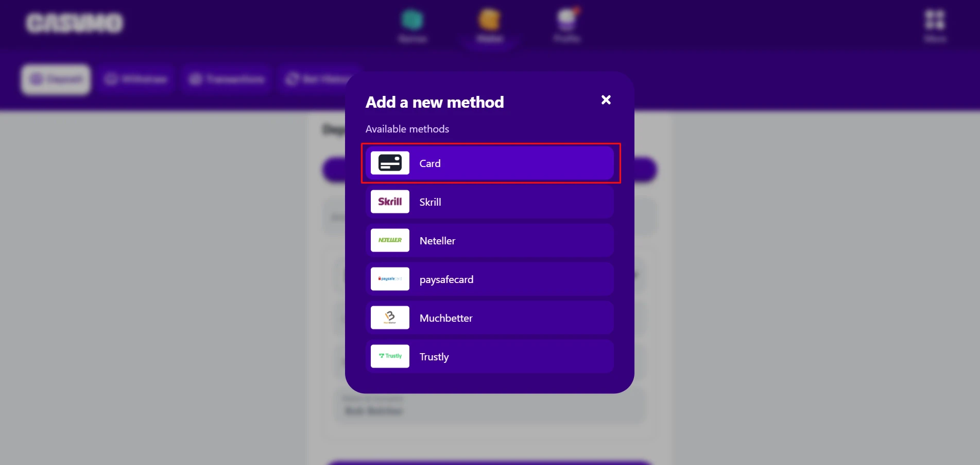Screen dimensions: 980x465
Task: Open the orange wallet navigation icon
Action: click(x=489, y=21)
